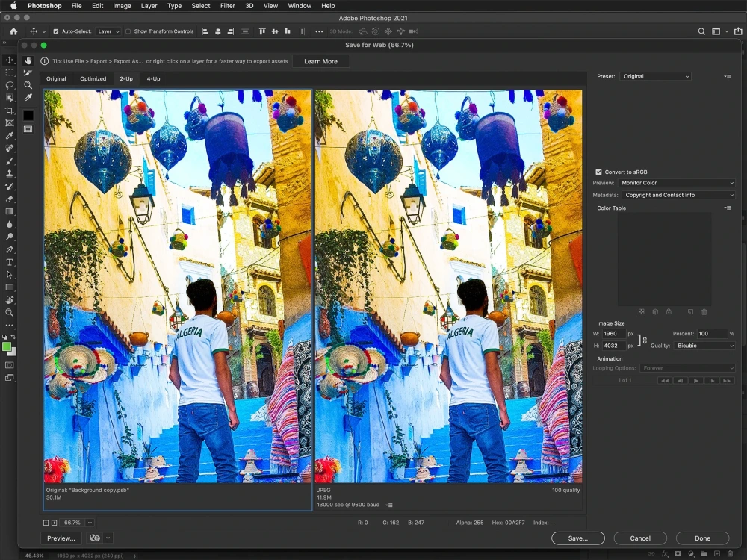Screen dimensions: 747x560
Task: Select the Pen tool
Action: click(9, 249)
